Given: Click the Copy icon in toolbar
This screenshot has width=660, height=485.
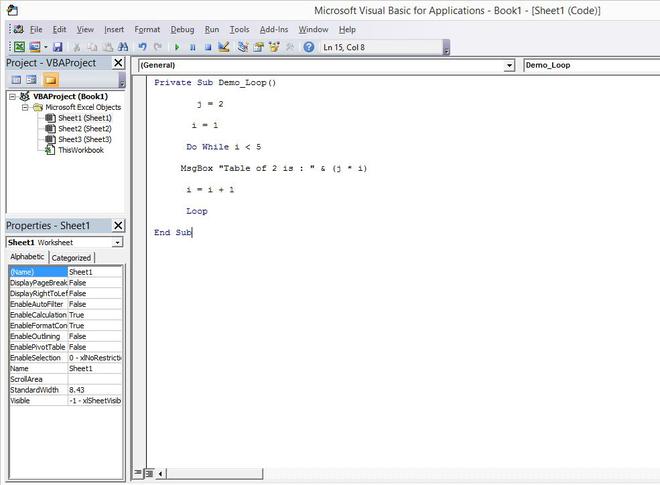Looking at the screenshot, I should [x=93, y=47].
